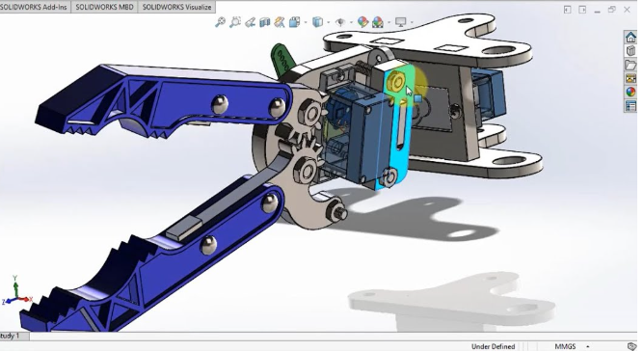
Task: Click the Previous View icon
Action: coord(250,22)
